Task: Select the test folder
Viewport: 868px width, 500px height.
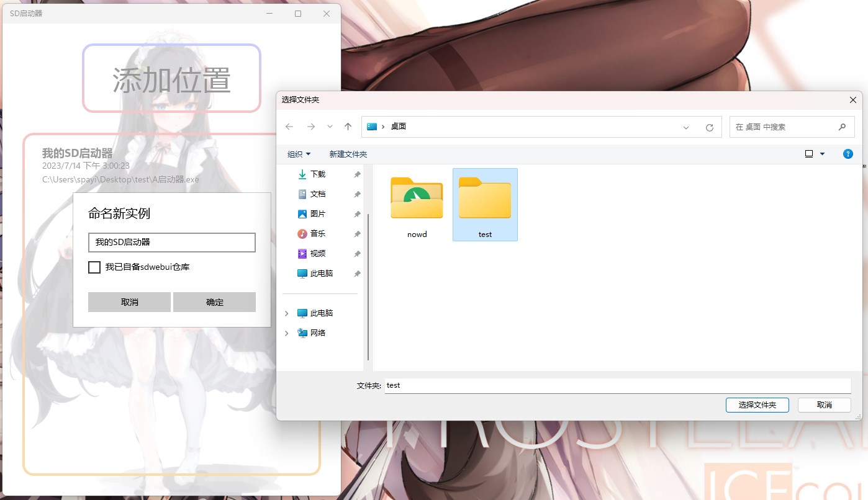Action: click(x=485, y=205)
